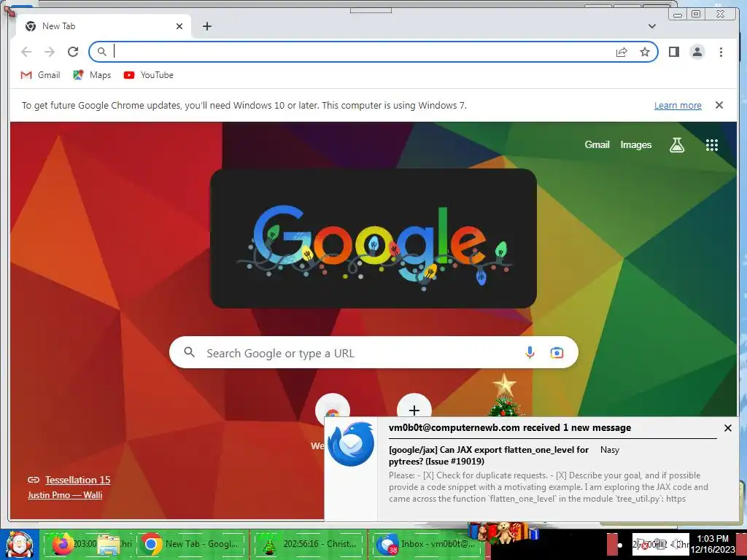Open the Santa Start button
The image size is (747, 560).
click(x=19, y=545)
